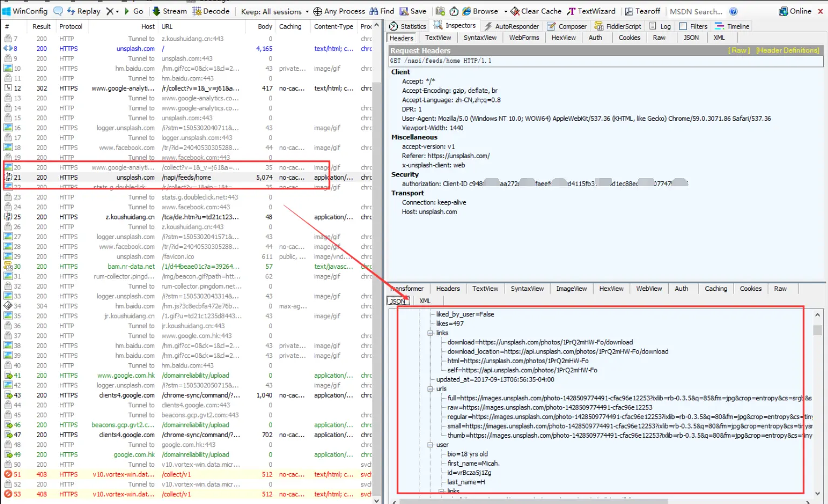The width and height of the screenshot is (828, 504).
Task: Open the Keep: All sessions dropdown
Action: pyautogui.click(x=275, y=11)
